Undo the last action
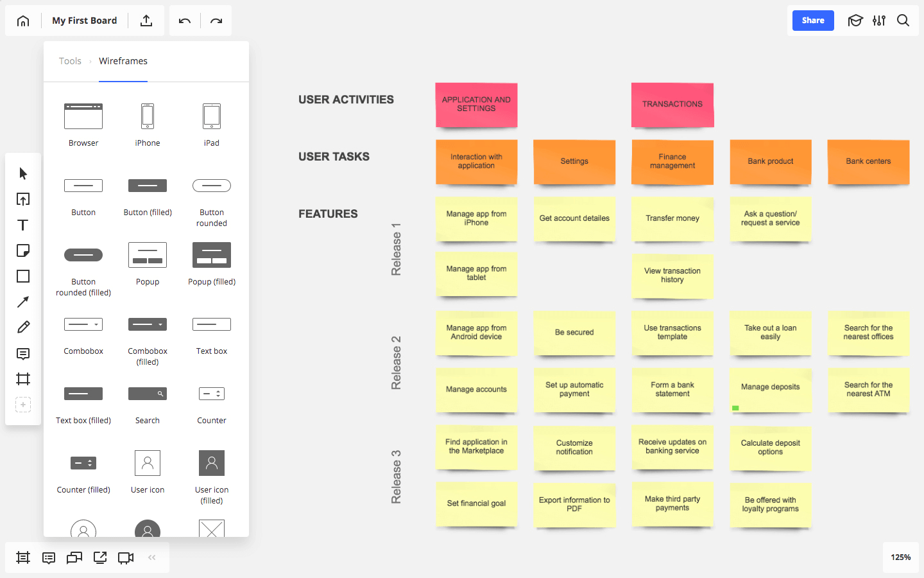 [x=185, y=21]
